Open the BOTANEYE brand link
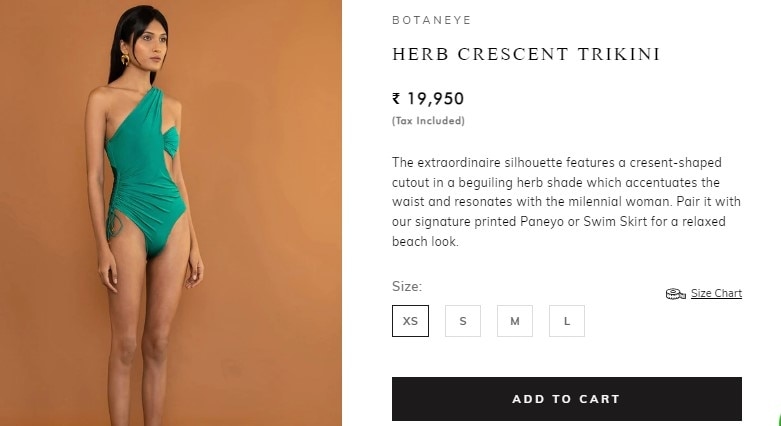This screenshot has height=426, width=781. (432, 20)
